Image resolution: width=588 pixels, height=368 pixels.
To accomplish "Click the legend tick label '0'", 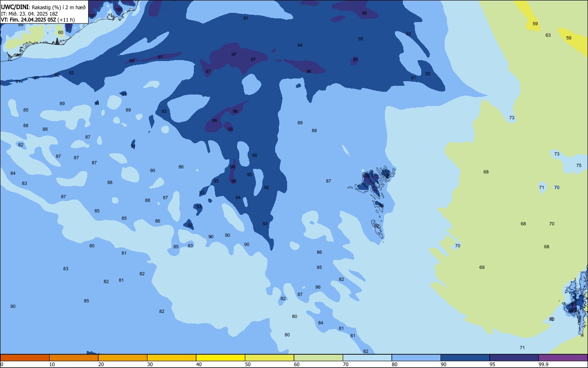I will point(2,364).
